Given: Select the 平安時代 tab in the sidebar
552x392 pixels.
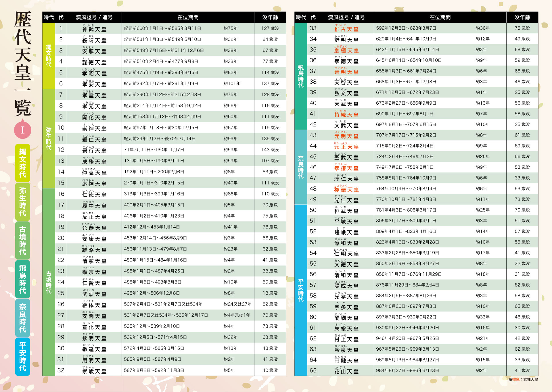Looking at the screenshot, I should coord(22,357).
